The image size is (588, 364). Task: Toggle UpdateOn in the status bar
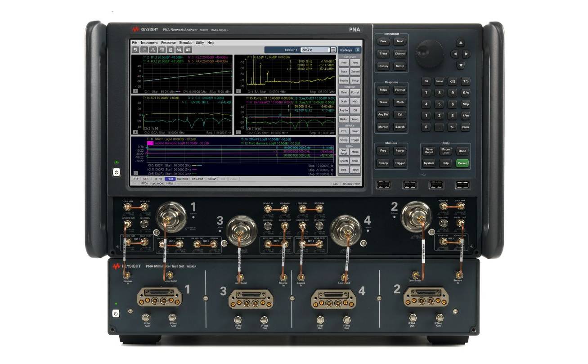pyautogui.click(x=157, y=184)
